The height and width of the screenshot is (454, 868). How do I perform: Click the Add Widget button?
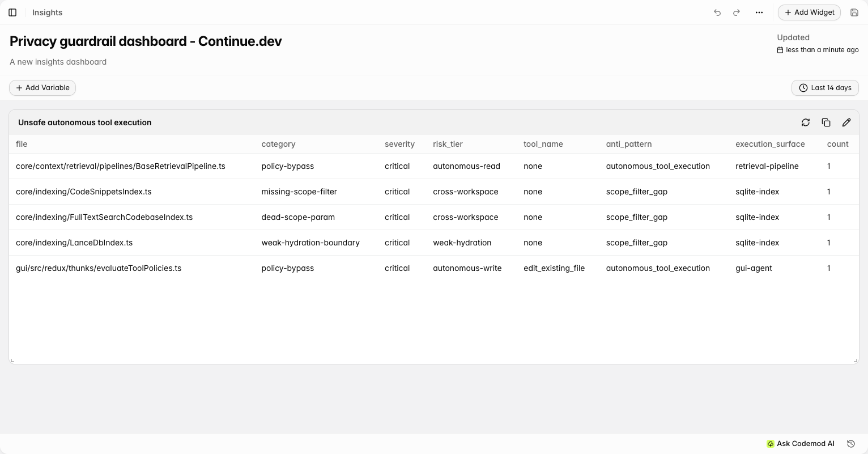click(x=809, y=12)
